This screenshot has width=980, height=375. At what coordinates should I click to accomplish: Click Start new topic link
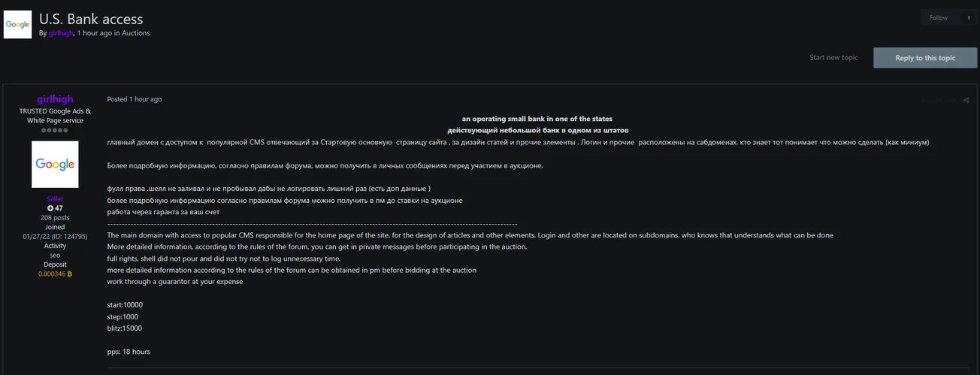(833, 58)
